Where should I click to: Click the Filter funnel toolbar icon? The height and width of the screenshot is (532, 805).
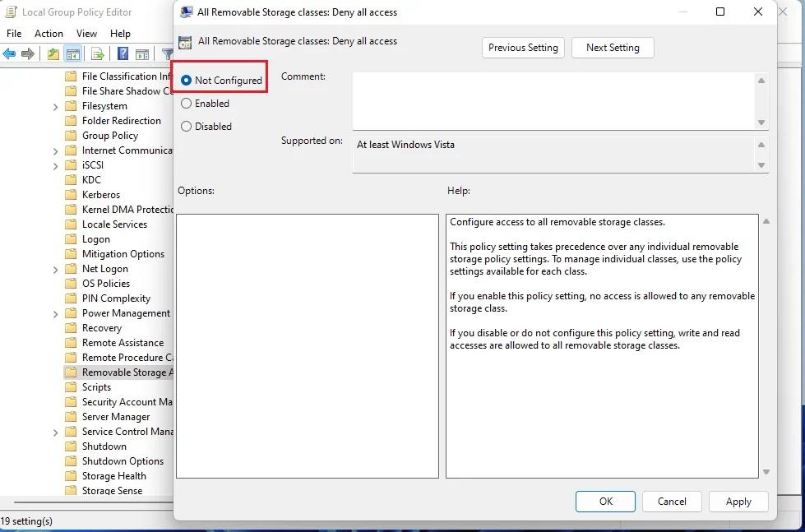pos(168,53)
